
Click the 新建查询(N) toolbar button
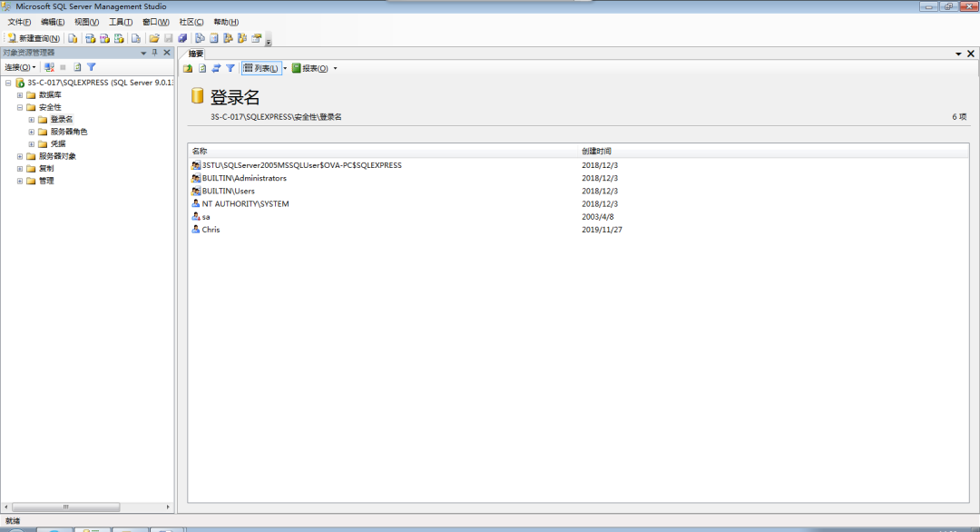[34, 38]
